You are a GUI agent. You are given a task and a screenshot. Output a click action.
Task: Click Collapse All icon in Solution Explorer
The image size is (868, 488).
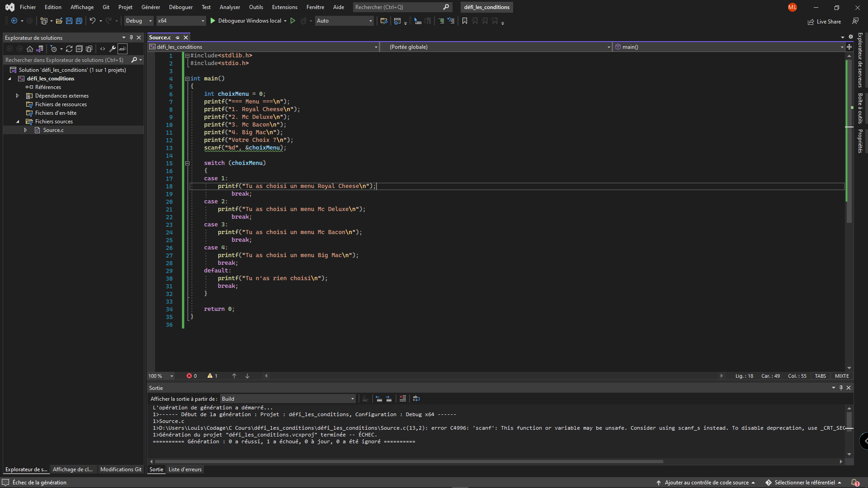click(79, 49)
